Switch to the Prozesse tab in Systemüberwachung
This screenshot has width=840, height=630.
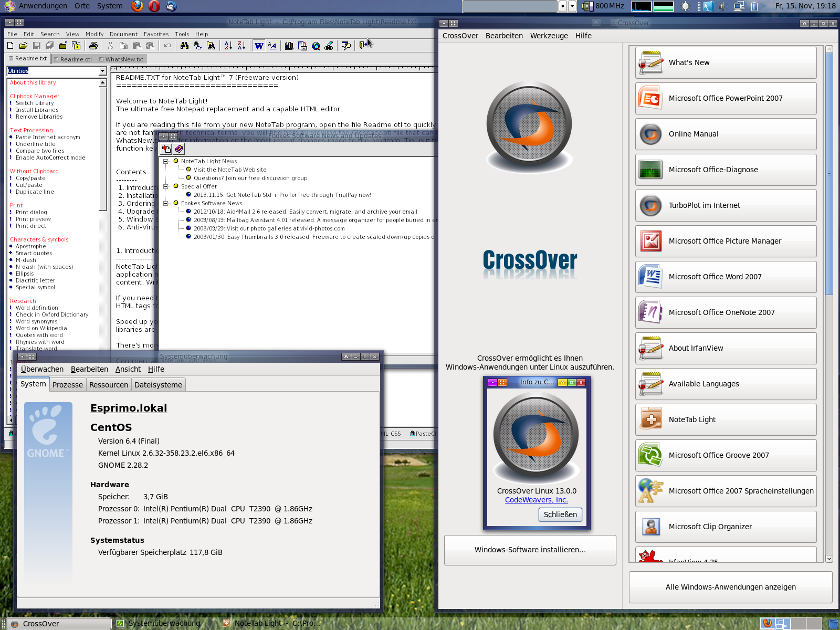67,384
